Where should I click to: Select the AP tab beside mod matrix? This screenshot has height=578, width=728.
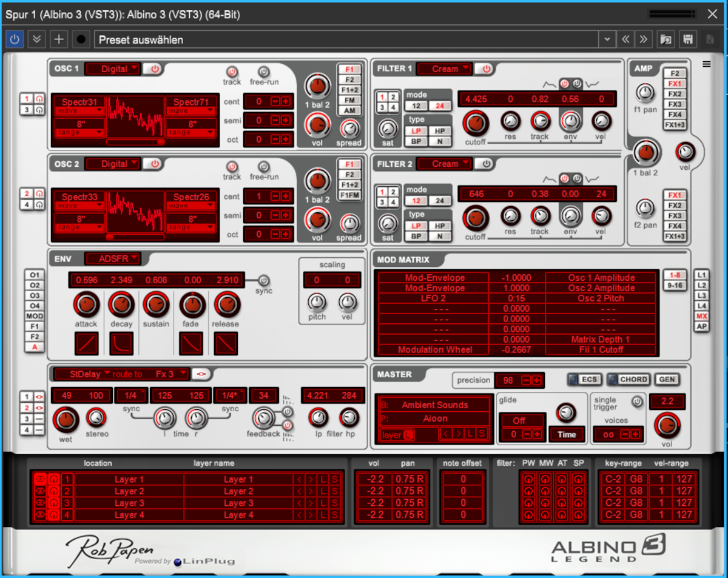[701, 327]
